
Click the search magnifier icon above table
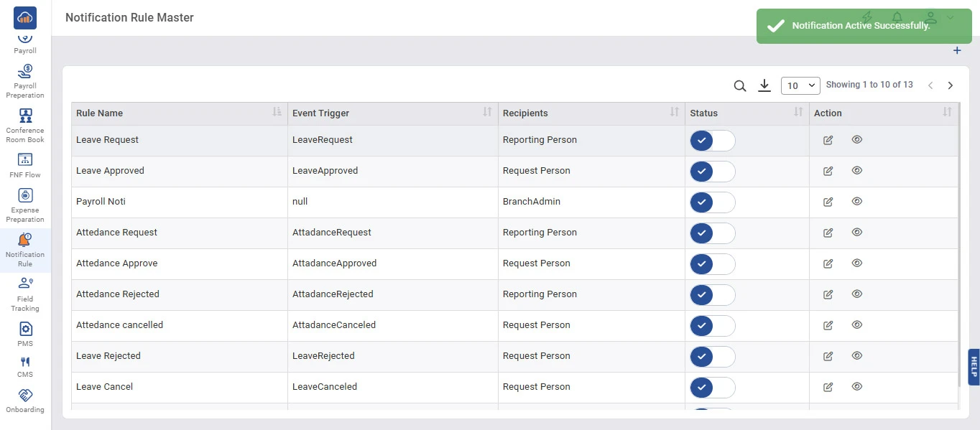[x=739, y=86]
